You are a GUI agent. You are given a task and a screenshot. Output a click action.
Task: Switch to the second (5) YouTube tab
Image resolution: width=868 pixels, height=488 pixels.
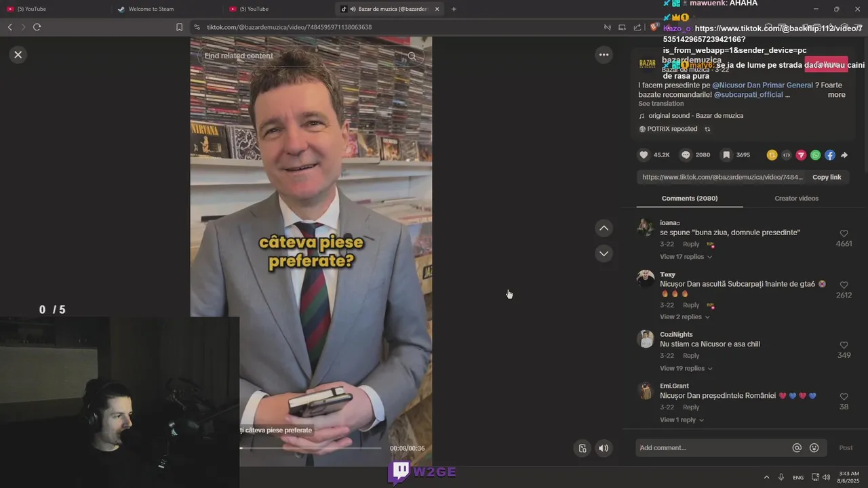tap(278, 9)
